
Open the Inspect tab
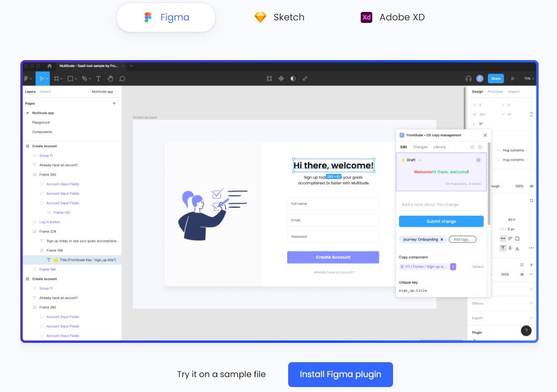point(513,91)
